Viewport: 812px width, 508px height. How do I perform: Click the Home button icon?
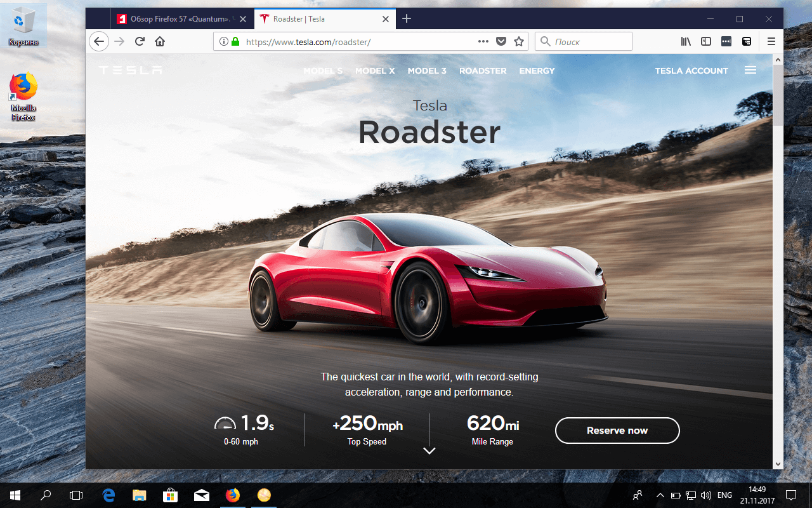point(159,41)
